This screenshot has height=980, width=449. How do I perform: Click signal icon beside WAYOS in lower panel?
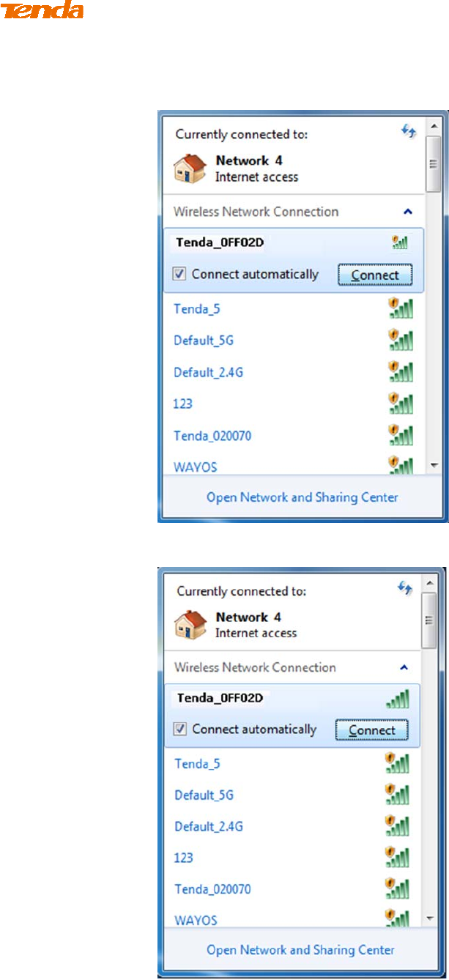[x=397, y=918]
